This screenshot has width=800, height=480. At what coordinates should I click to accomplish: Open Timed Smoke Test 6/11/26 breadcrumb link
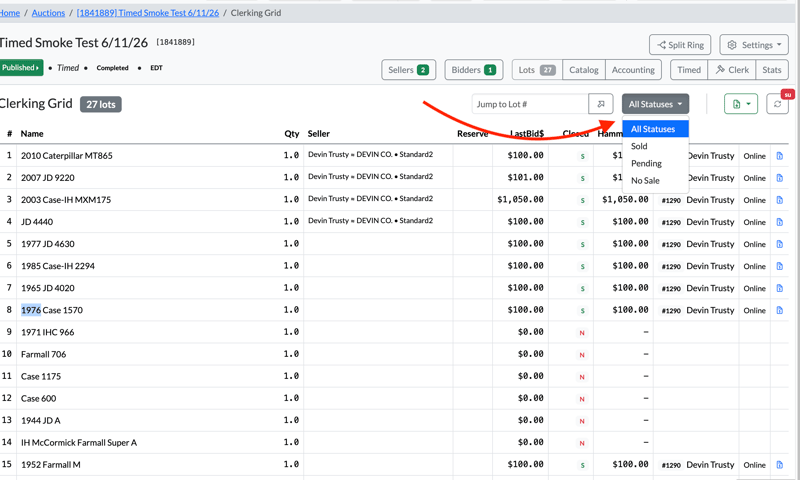click(x=148, y=13)
